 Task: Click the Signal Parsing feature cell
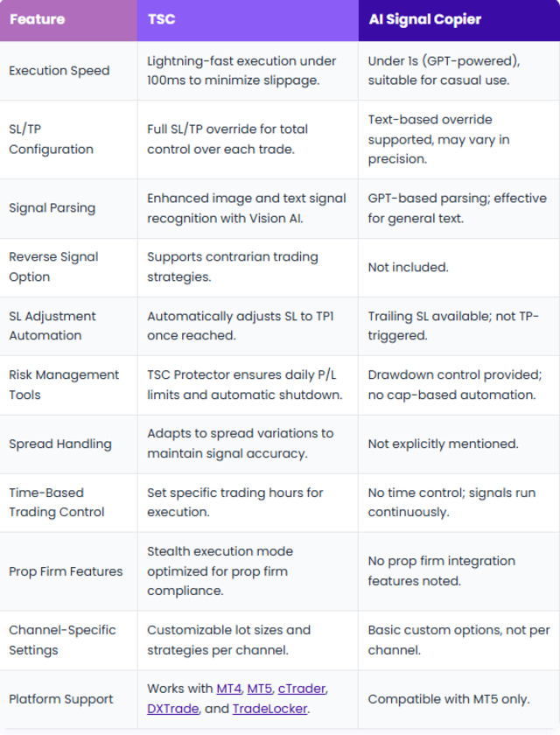pos(52,208)
